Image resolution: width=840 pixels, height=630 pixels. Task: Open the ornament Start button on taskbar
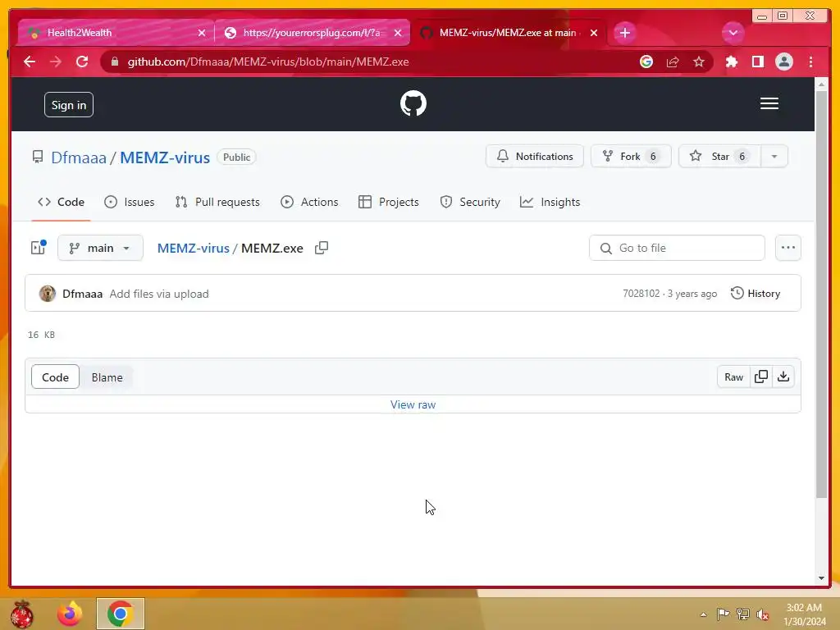pos(22,614)
